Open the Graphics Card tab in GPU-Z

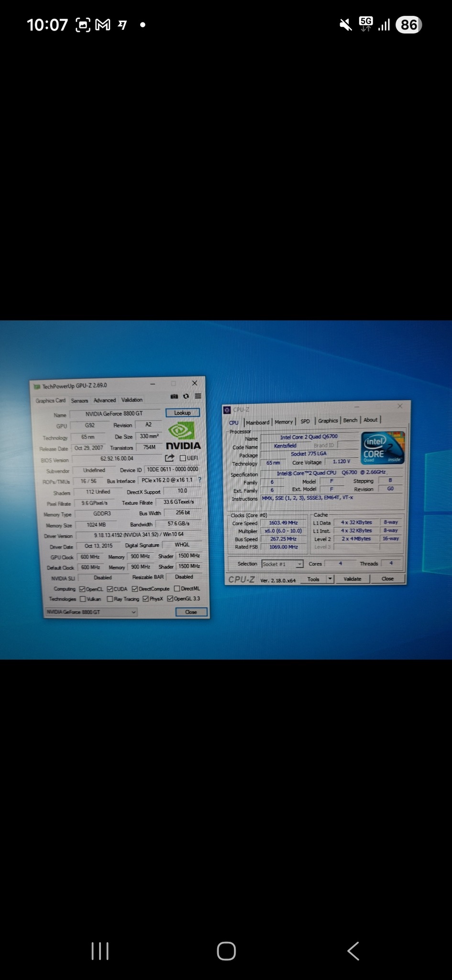tap(50, 401)
